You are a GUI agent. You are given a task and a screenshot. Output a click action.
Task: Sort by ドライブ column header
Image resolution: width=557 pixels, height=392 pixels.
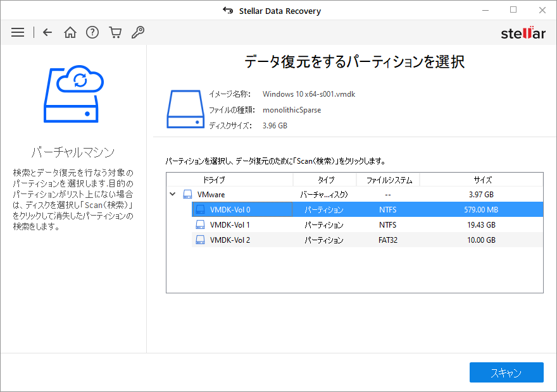[x=230, y=180]
